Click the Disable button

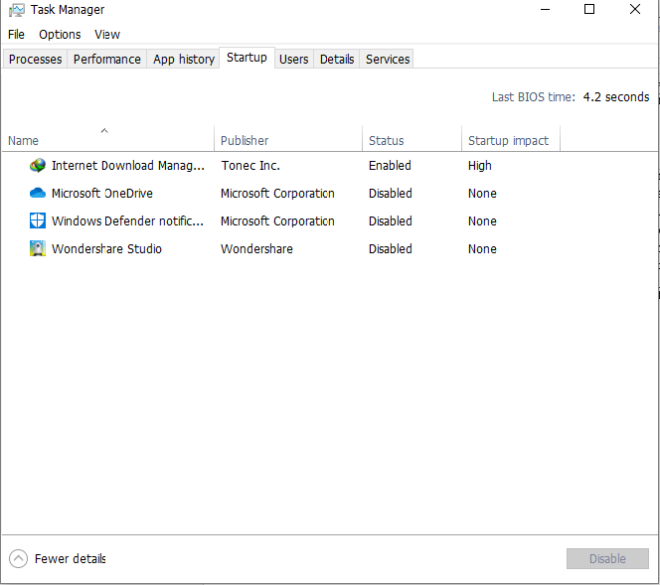click(607, 558)
